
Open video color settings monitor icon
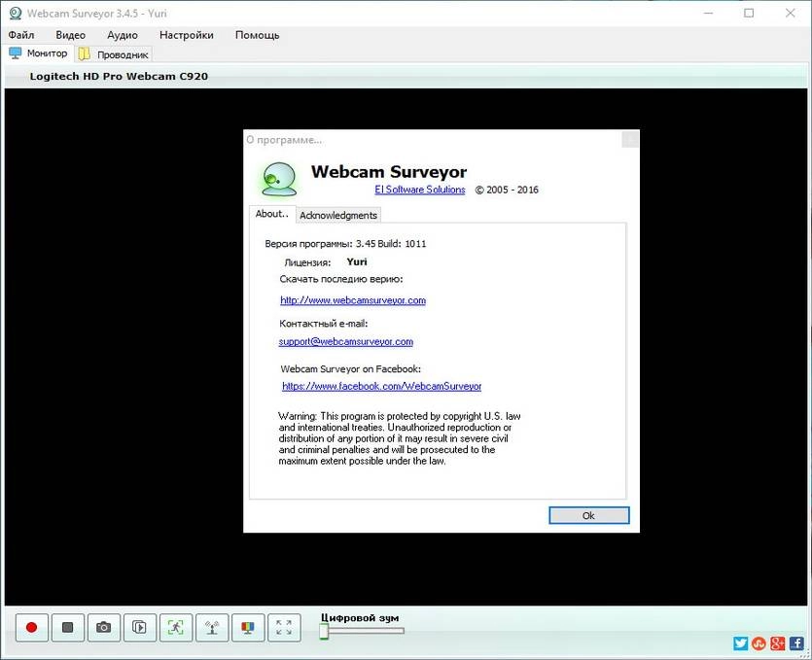(248, 628)
